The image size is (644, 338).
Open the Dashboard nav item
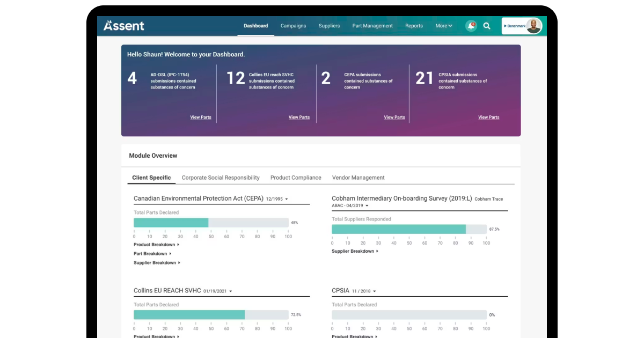tap(255, 26)
